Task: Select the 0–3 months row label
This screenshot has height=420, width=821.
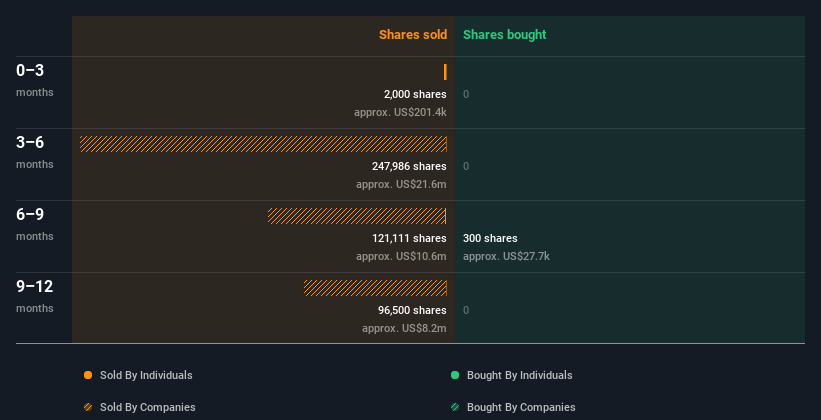Action: (35, 80)
